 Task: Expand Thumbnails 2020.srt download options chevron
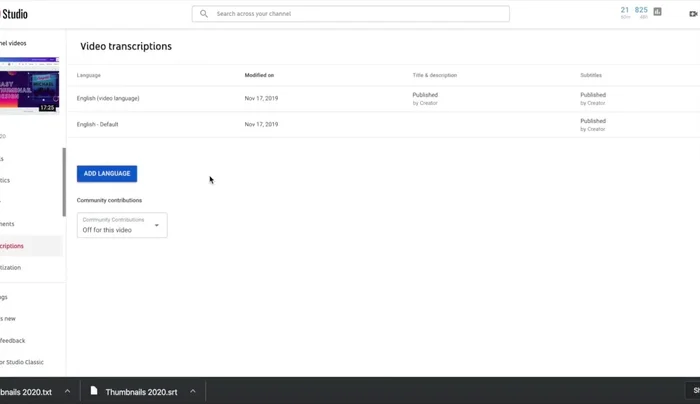point(192,391)
